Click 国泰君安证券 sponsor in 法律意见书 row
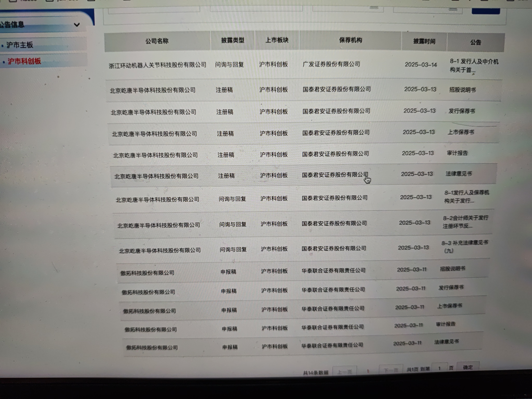The height and width of the screenshot is (399, 532). pos(335,175)
